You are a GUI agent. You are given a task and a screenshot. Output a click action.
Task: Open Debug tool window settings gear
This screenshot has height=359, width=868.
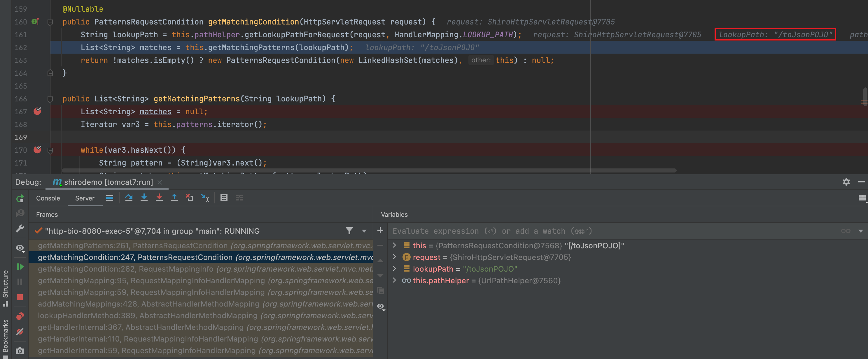point(846,182)
